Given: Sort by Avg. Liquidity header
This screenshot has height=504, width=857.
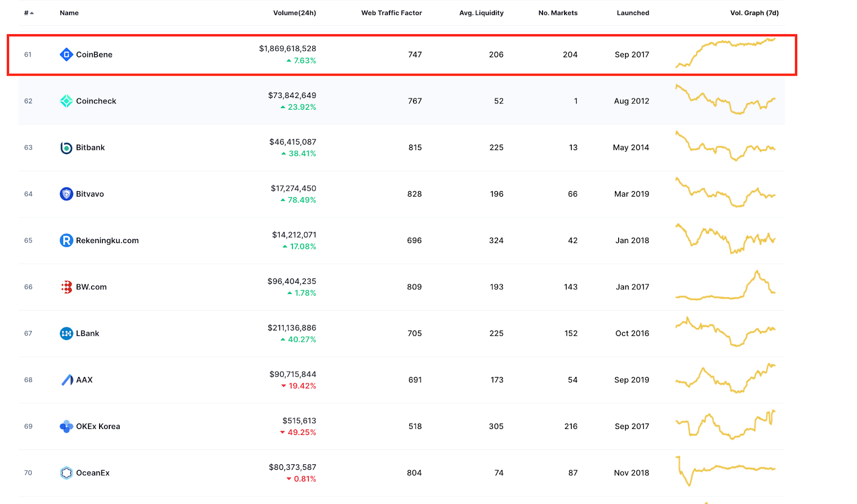Looking at the screenshot, I should [x=482, y=13].
